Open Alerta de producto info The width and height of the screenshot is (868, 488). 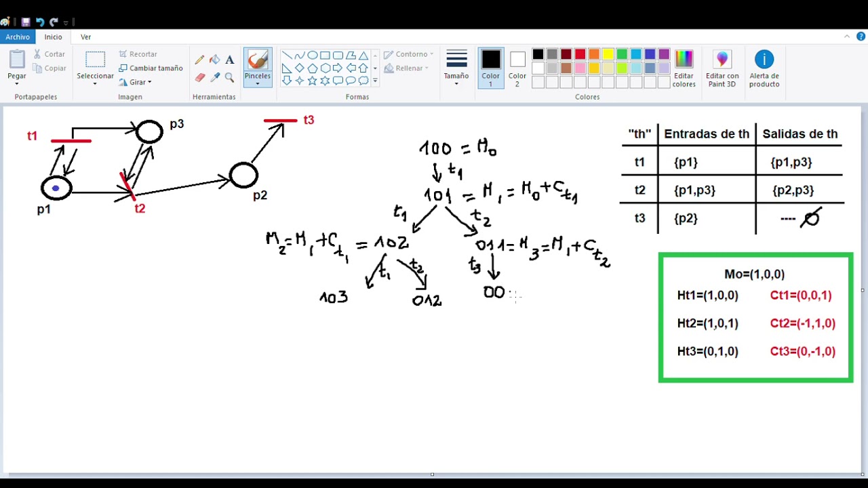[x=764, y=68]
